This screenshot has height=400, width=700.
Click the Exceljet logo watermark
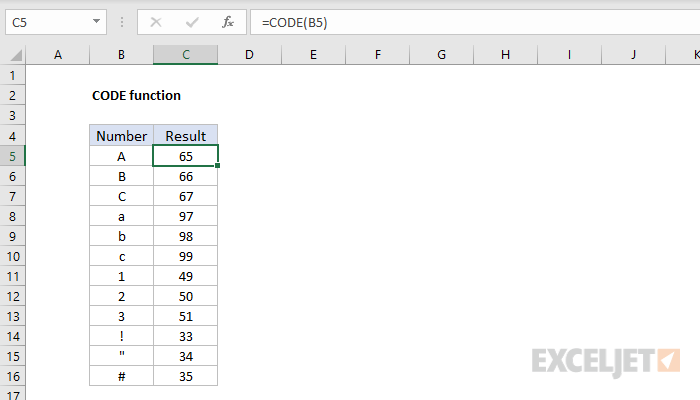point(607,358)
